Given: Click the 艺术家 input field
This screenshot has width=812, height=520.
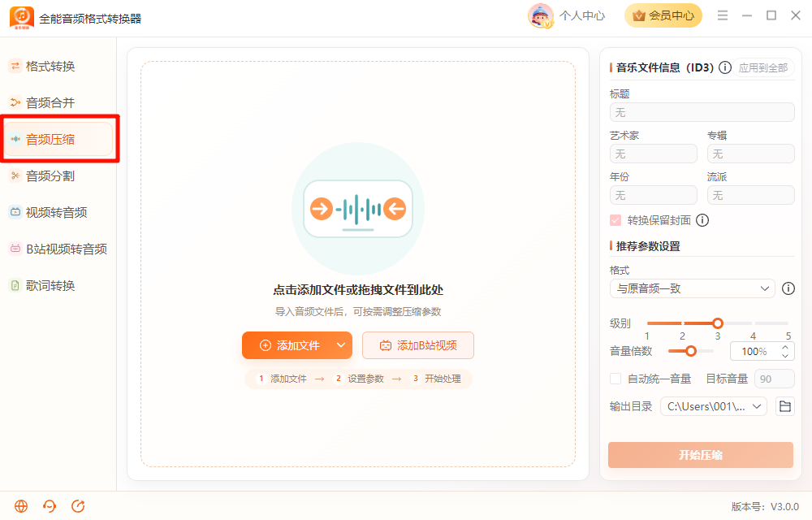Looking at the screenshot, I should (x=654, y=154).
